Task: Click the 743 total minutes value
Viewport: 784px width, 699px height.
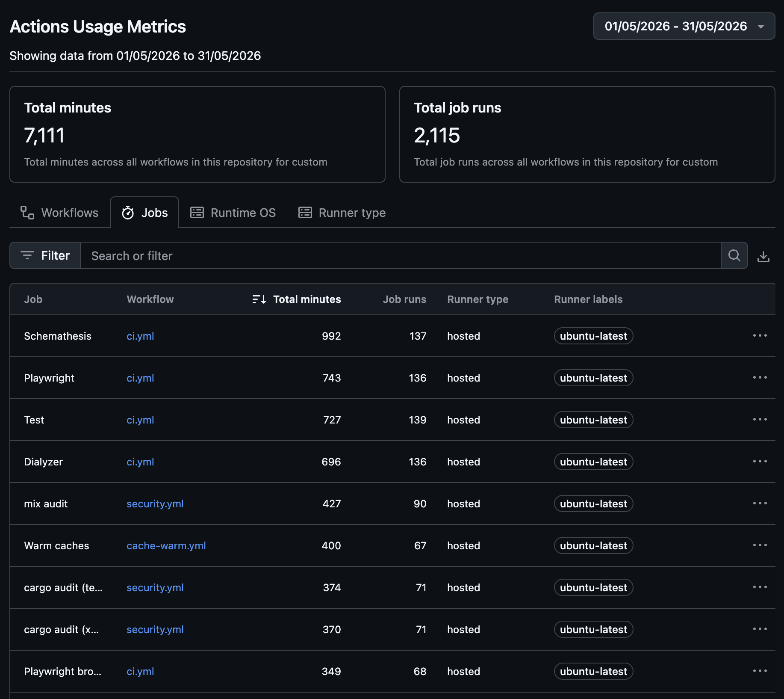Action: 332,378
